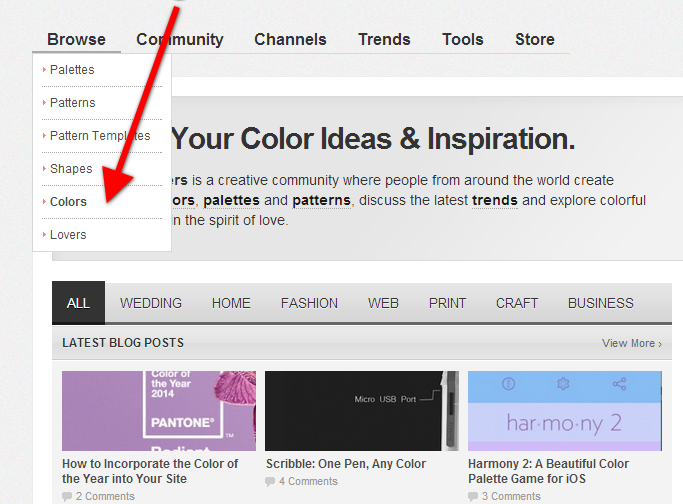Choose Palettes in the Browse dropdown
The height and width of the screenshot is (504, 683).
(x=72, y=70)
